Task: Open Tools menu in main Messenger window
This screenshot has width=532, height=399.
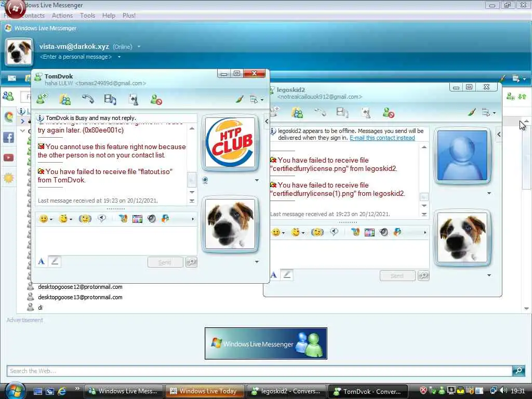Action: (87, 16)
